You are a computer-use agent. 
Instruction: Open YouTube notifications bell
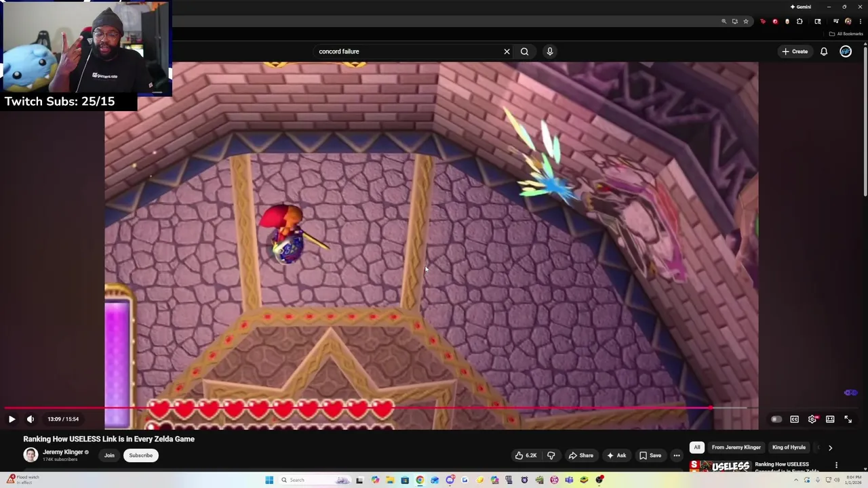click(824, 52)
